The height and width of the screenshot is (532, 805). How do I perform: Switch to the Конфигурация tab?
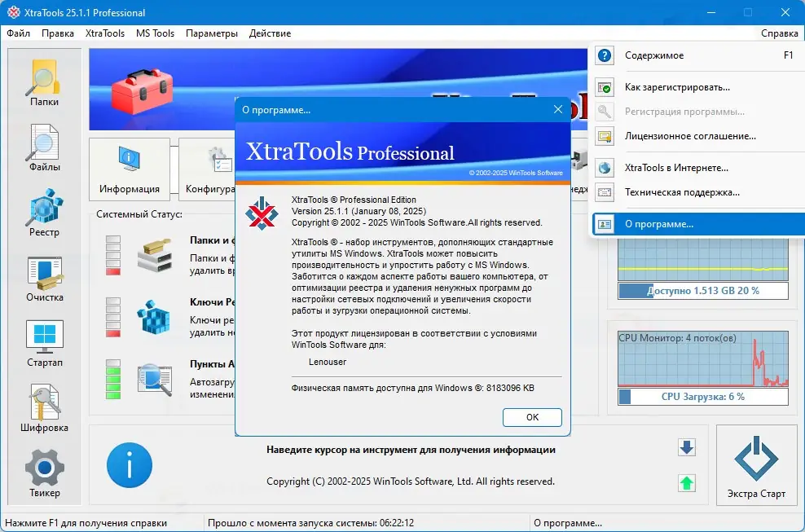(207, 169)
